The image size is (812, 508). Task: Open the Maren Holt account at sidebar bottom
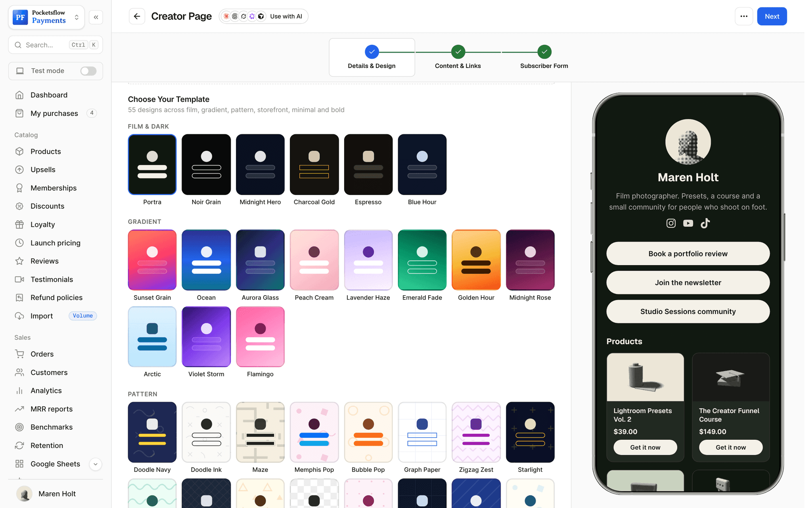[x=56, y=494]
